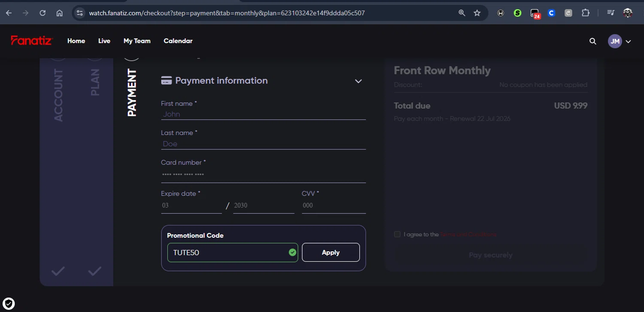The height and width of the screenshot is (312, 644).
Task: Click the URL in the address bar
Action: pyautogui.click(x=227, y=13)
